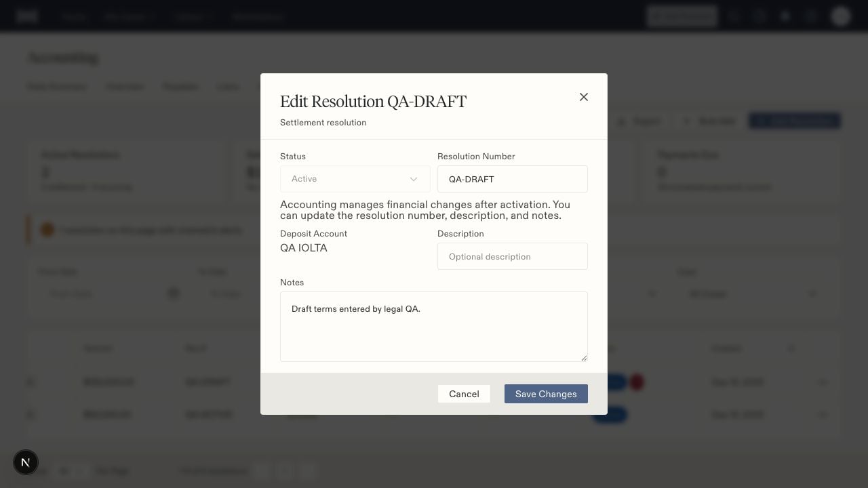Click the Resolution Number field

[x=513, y=179]
